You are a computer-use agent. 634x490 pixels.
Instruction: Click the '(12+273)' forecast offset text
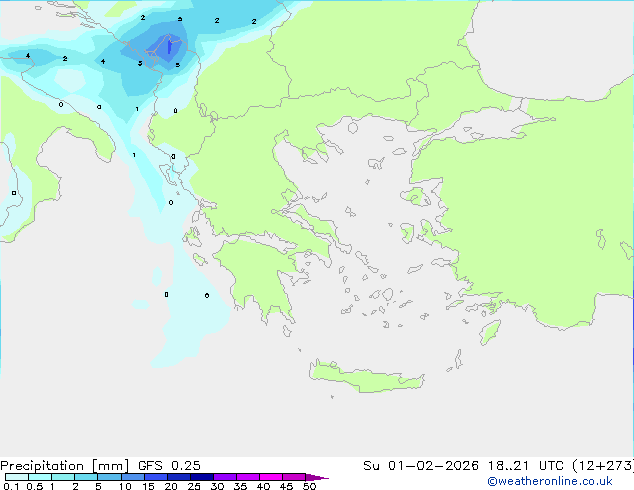pyautogui.click(x=603, y=466)
